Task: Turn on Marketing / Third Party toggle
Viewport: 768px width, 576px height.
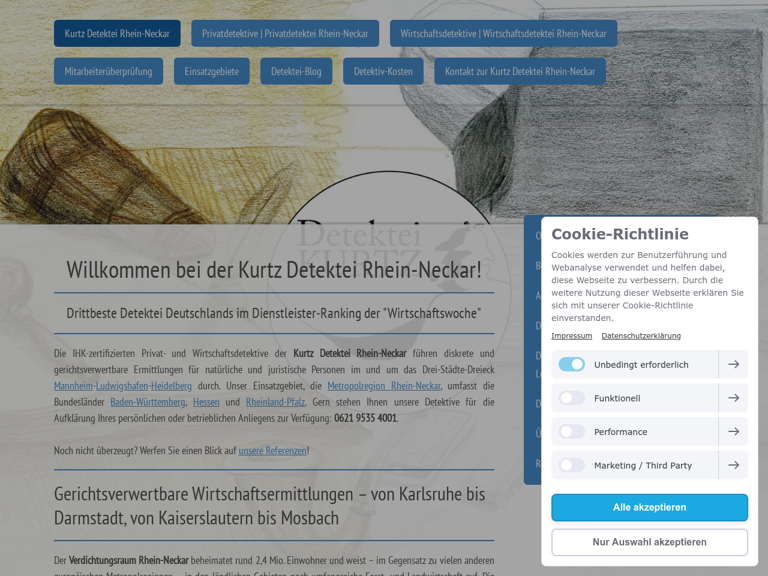Action: 571,465
